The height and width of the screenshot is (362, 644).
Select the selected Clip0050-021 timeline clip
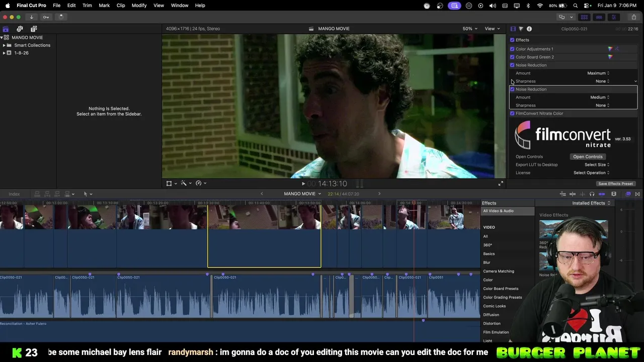click(264, 236)
